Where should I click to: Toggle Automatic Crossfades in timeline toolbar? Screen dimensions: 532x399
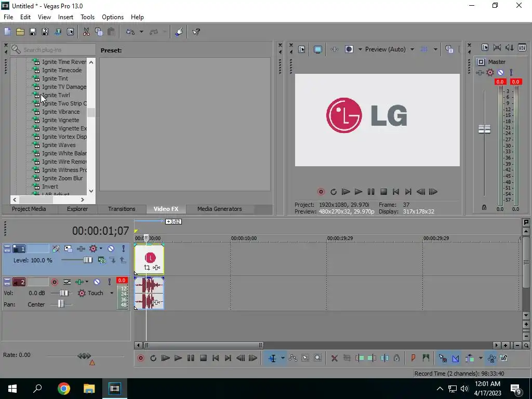pos(456,358)
